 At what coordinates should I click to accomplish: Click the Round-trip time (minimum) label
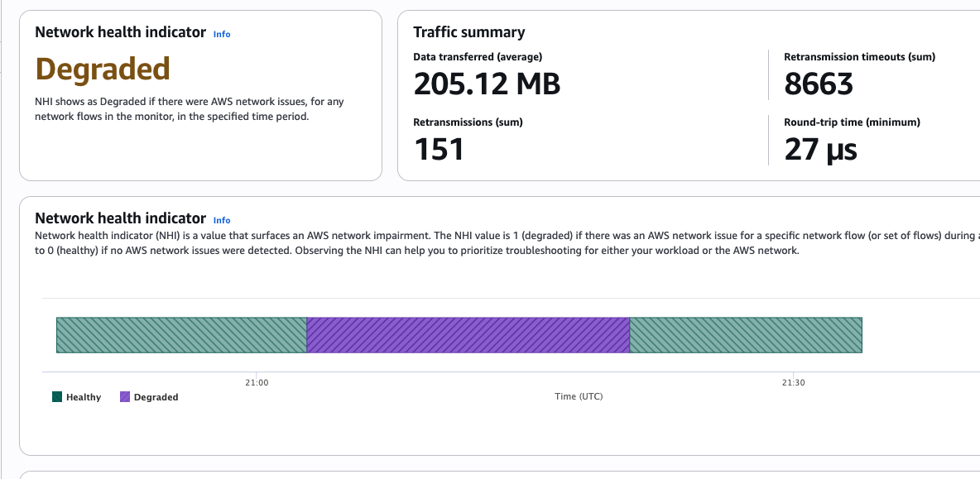pos(852,122)
